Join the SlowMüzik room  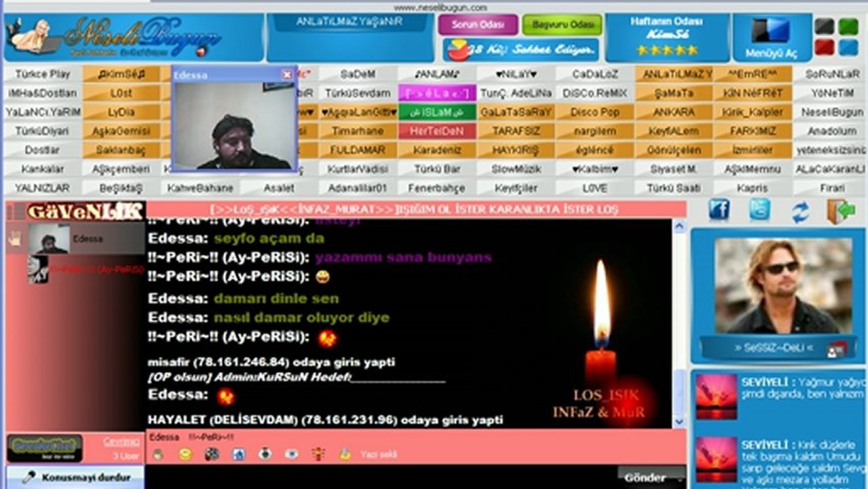click(515, 169)
